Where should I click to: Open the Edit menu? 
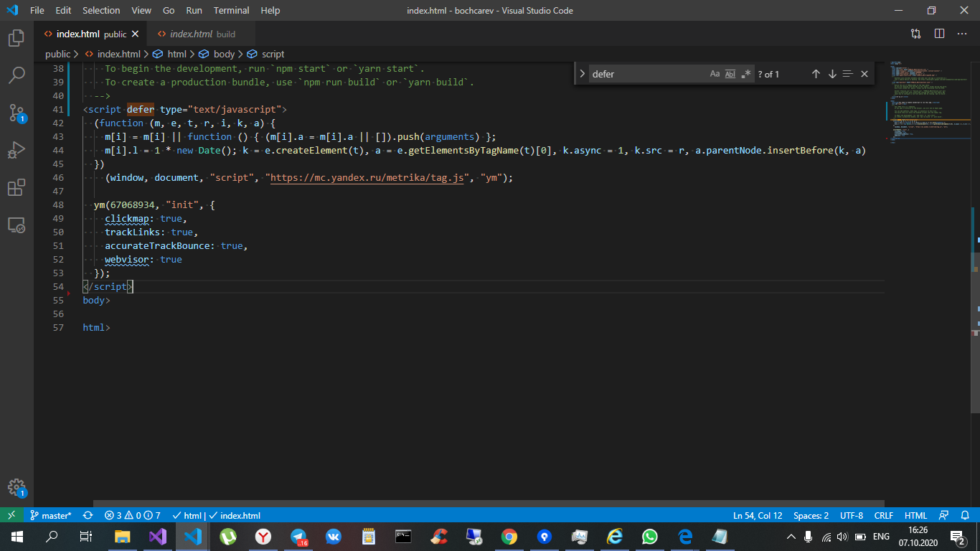pos(63,10)
